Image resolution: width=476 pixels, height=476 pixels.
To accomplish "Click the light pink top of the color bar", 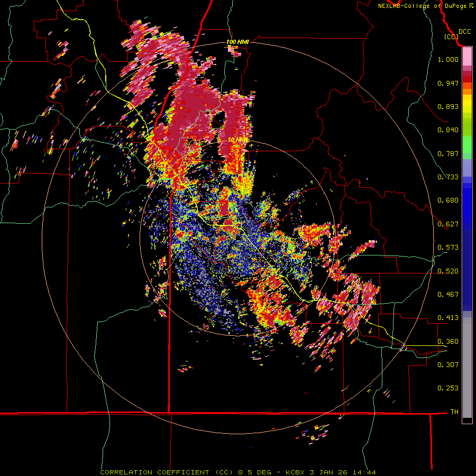I will click(467, 57).
